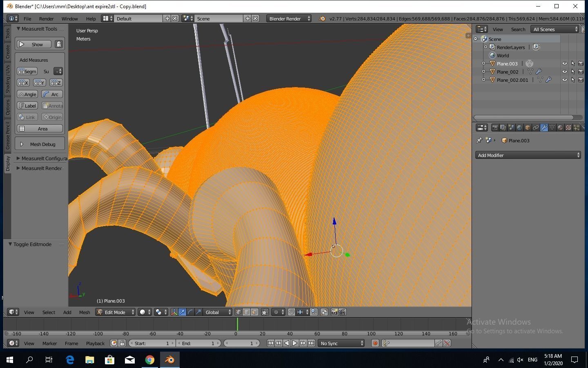Viewport: 588px width, 368px height.
Task: Open the File menu
Action: 27,19
